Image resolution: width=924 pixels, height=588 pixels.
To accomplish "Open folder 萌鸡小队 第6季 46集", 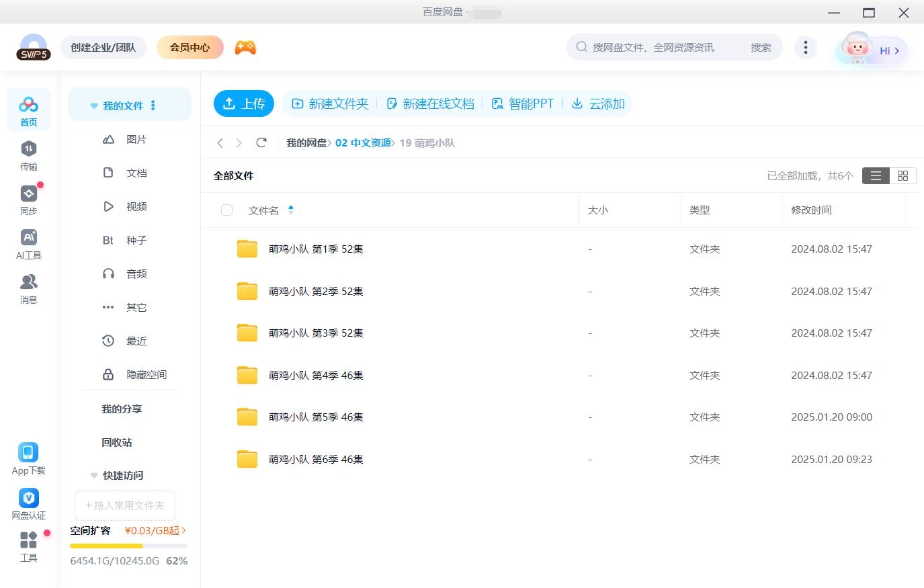I will (x=316, y=459).
